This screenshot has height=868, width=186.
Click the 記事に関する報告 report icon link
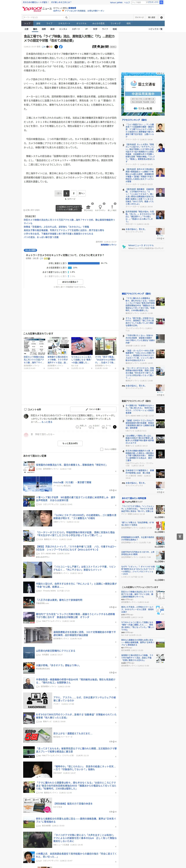pyautogui.click(x=31, y=210)
